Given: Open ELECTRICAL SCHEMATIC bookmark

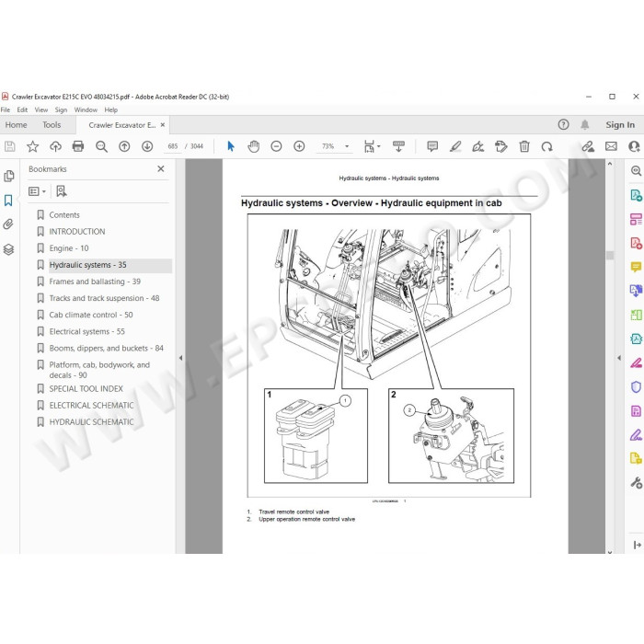Looking at the screenshot, I should (x=91, y=406).
